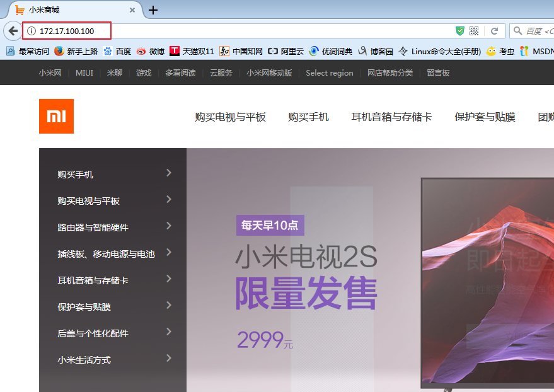Open the MIUI top link
Viewport: 554px width, 392px height.
pos(84,72)
